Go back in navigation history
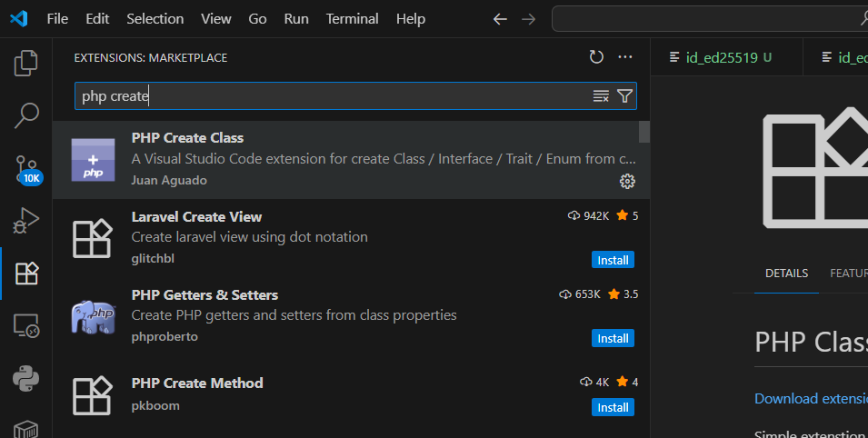Viewport: 868px width, 438px height. point(500,19)
